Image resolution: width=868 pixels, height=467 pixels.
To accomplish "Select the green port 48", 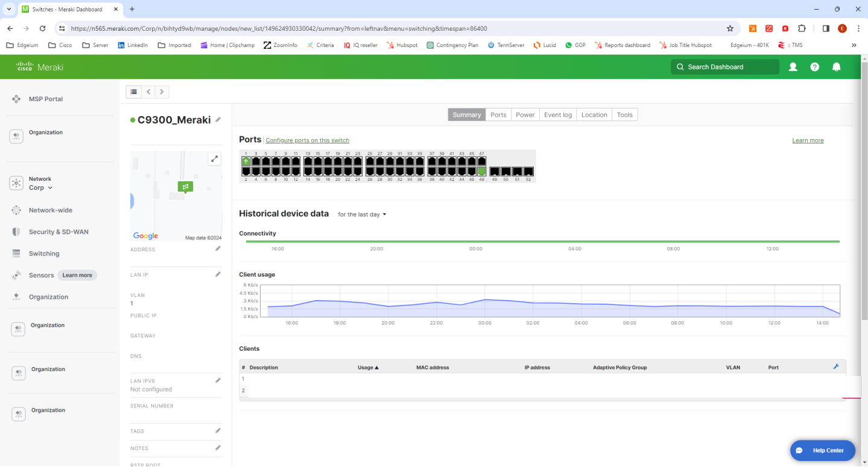I will (x=482, y=171).
